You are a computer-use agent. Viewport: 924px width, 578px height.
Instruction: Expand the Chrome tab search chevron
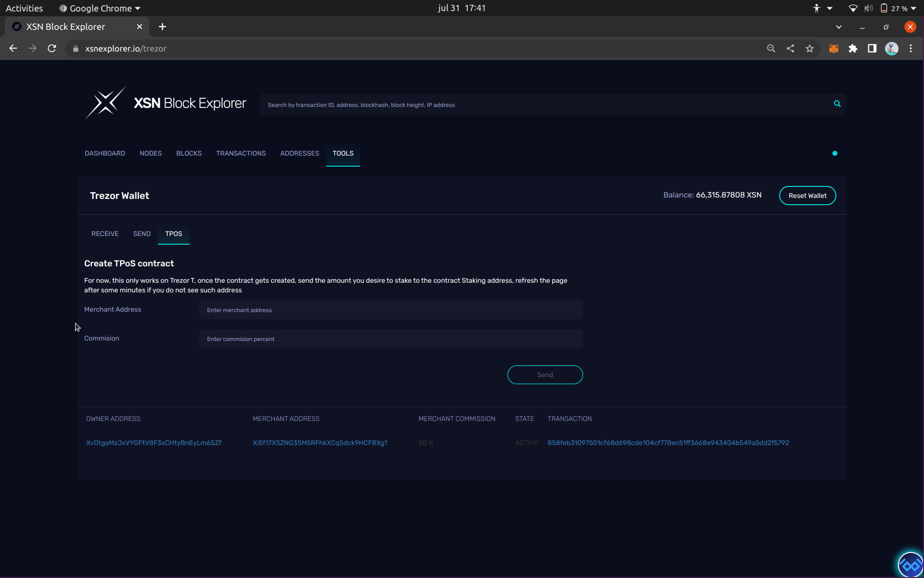click(x=839, y=27)
